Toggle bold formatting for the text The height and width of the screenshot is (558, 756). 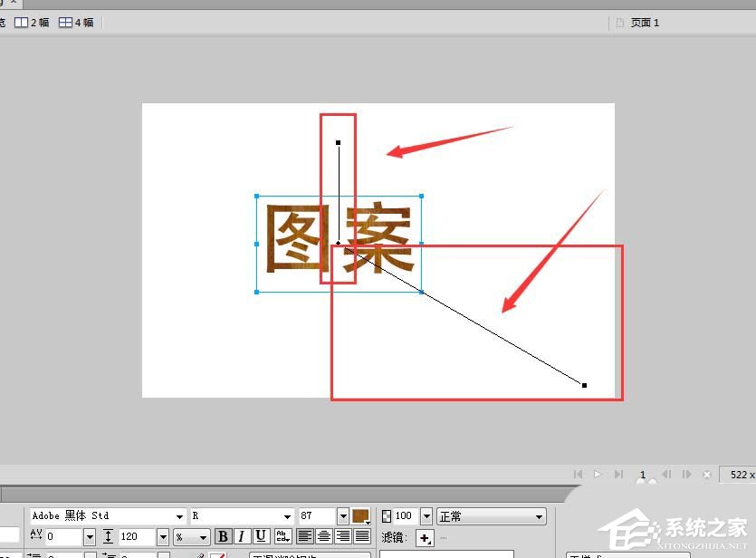[x=223, y=535]
